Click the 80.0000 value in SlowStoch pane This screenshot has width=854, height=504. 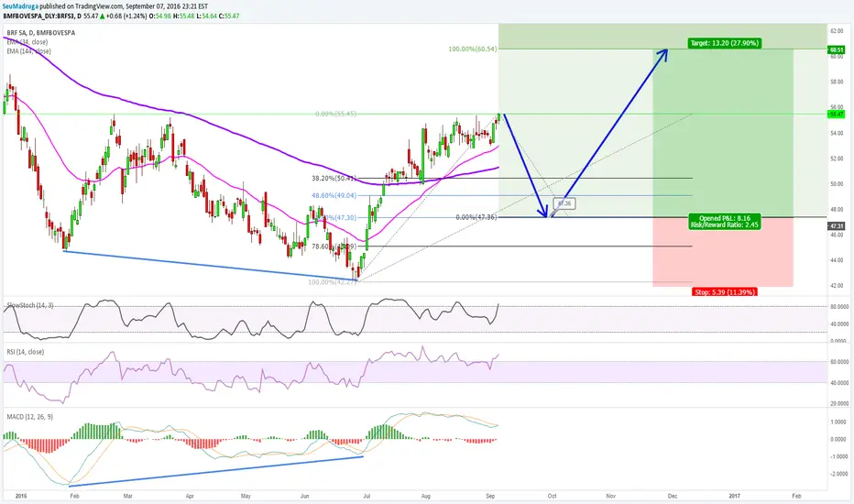838,308
